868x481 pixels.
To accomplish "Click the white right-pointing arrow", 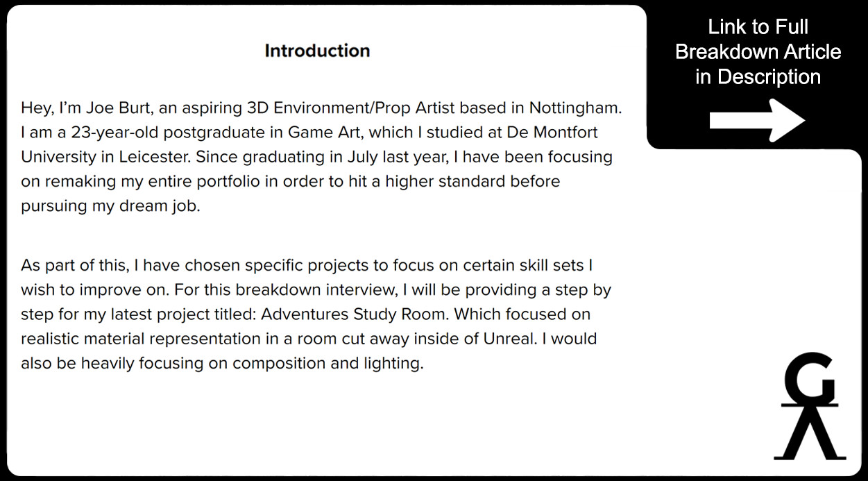I will pos(757,121).
